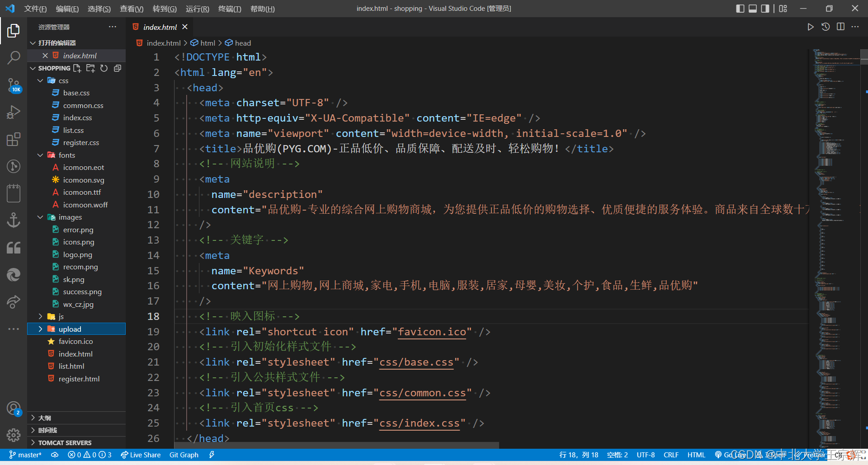Screen dimensions: 868x465
Task: Open the Extensions view
Action: click(x=14, y=139)
